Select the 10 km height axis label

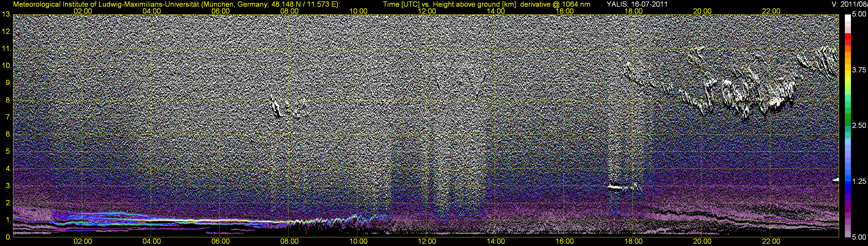point(6,66)
